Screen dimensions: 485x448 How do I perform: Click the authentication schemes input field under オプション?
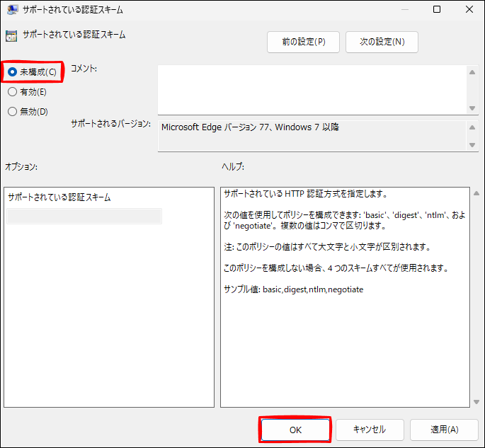[x=84, y=216]
